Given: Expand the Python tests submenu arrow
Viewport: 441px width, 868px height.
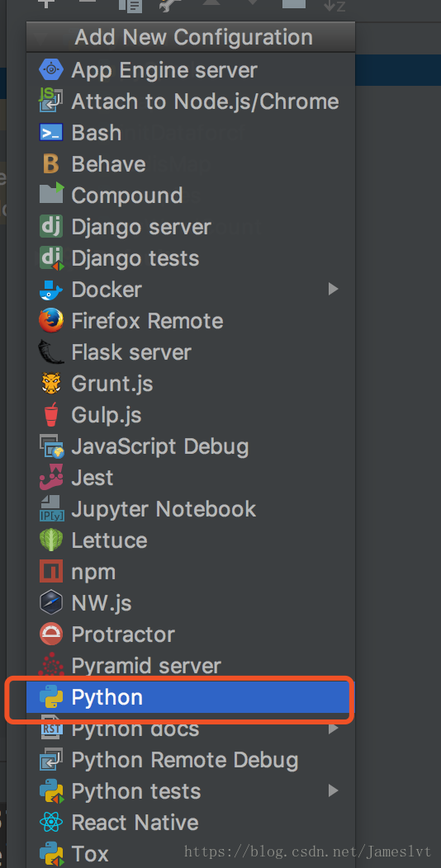Looking at the screenshot, I should coord(333,791).
